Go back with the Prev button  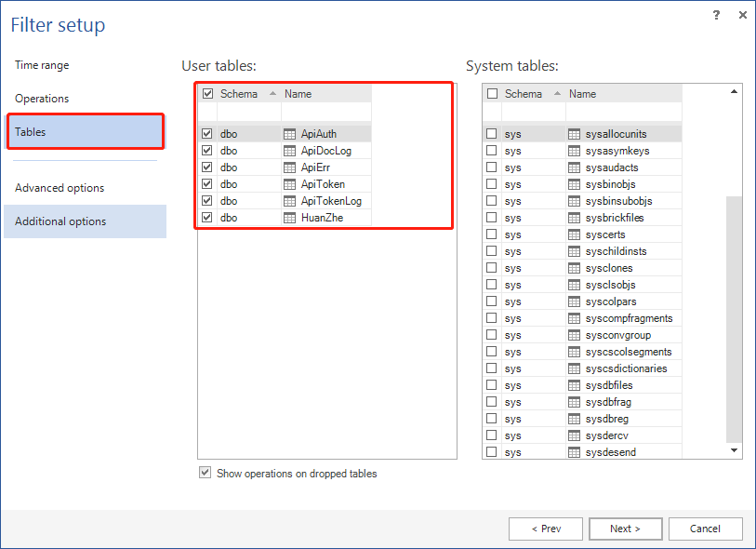tap(546, 529)
